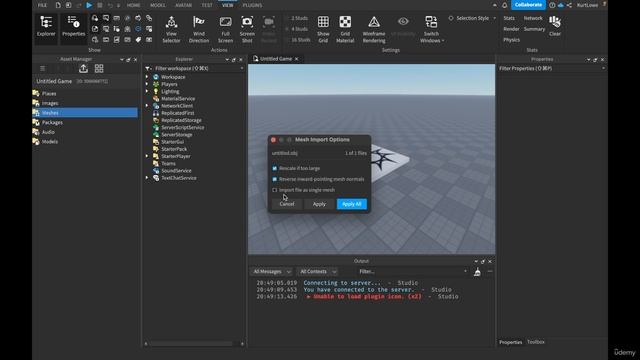Toggle Render stats display
The height and width of the screenshot is (360, 640).
click(x=511, y=29)
